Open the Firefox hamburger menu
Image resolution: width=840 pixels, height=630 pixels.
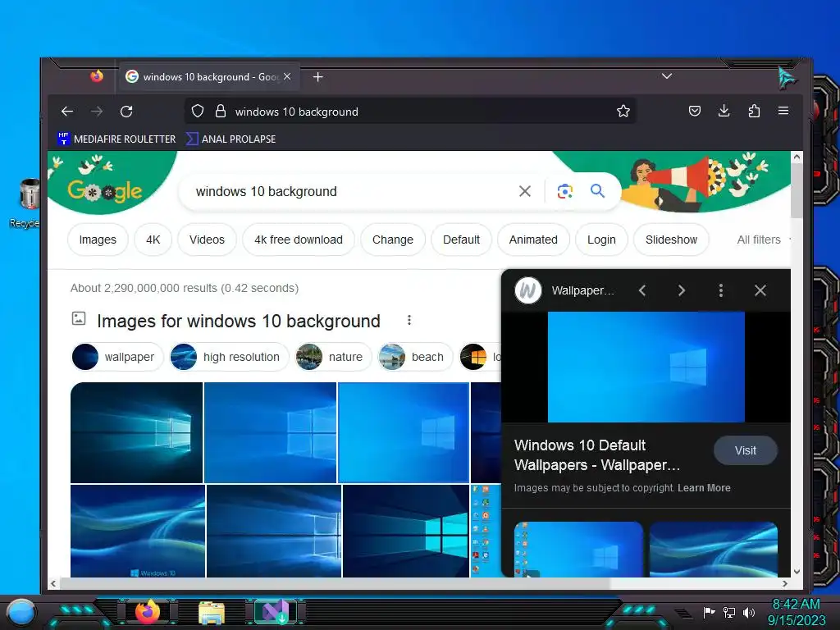(783, 111)
